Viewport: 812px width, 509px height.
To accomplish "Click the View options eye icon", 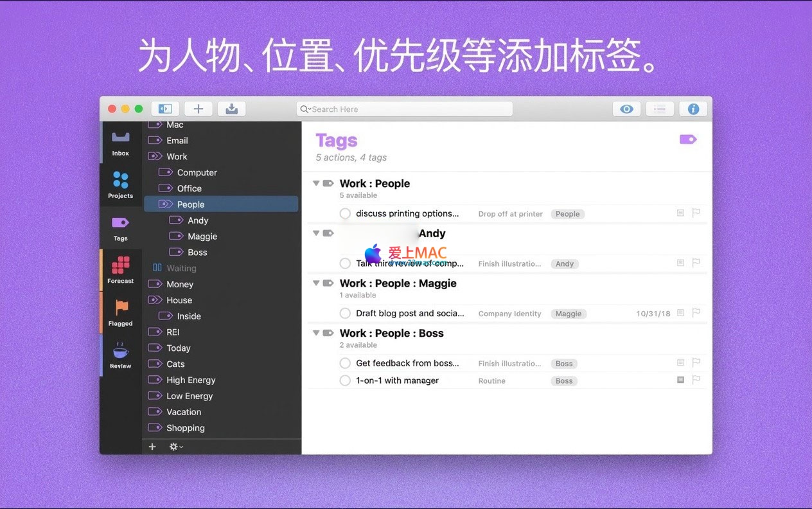I will pyautogui.click(x=626, y=109).
